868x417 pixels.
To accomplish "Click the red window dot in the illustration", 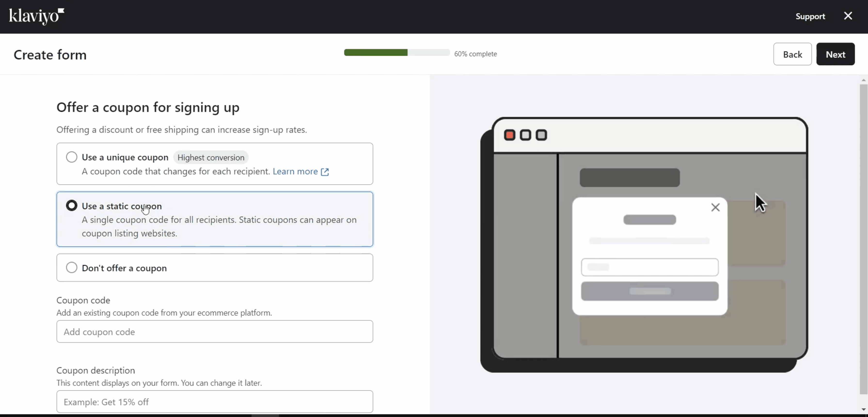I will [509, 135].
